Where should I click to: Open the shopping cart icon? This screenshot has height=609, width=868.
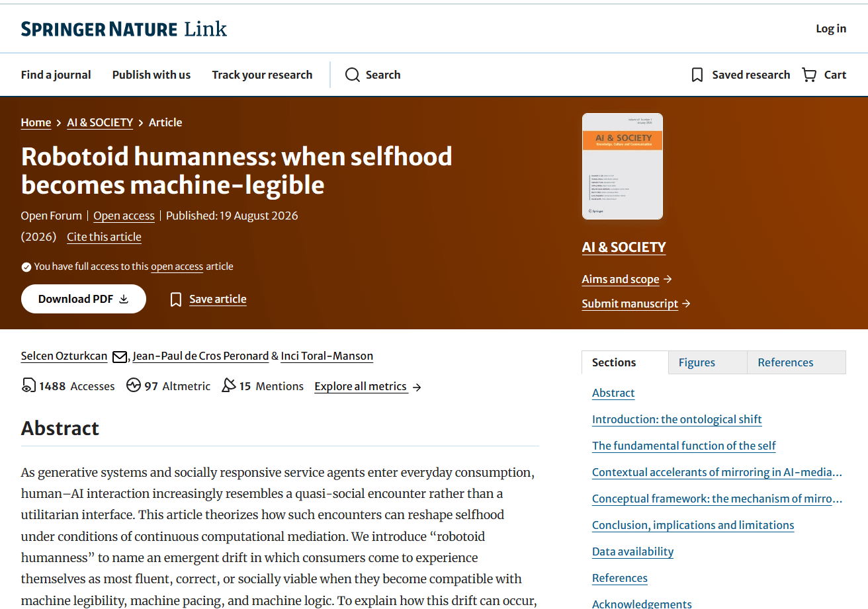(x=809, y=75)
